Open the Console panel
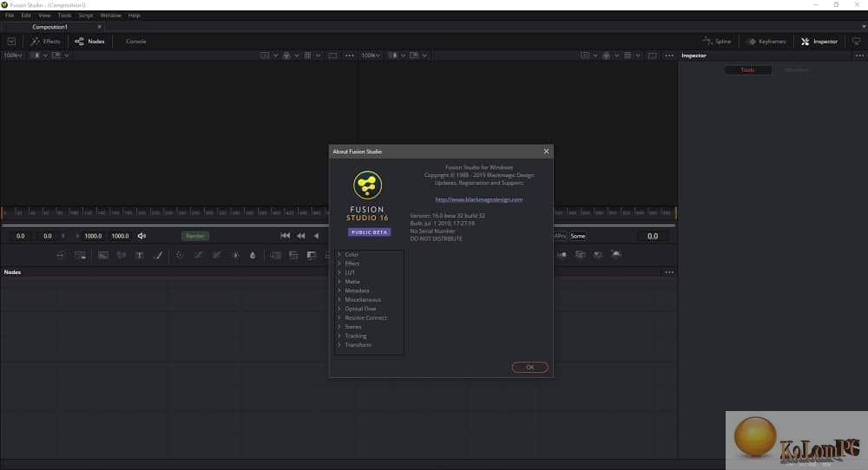868x470 pixels. pyautogui.click(x=135, y=42)
